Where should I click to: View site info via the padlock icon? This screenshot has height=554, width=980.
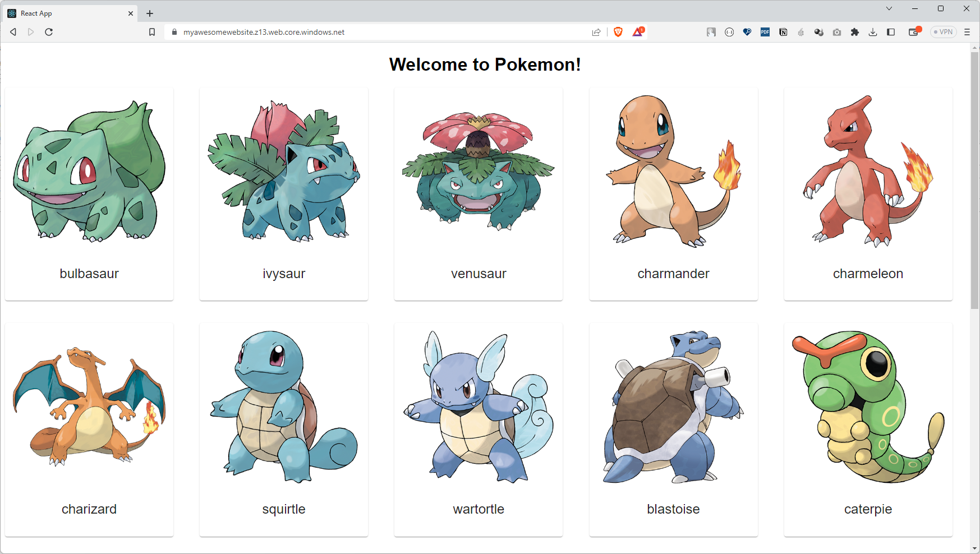(174, 32)
